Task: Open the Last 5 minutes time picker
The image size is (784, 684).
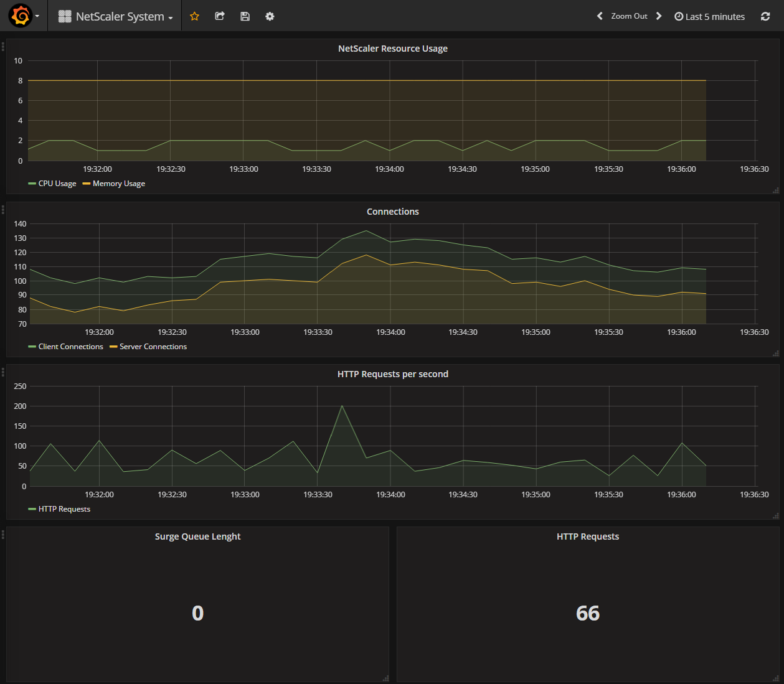Action: tap(710, 16)
